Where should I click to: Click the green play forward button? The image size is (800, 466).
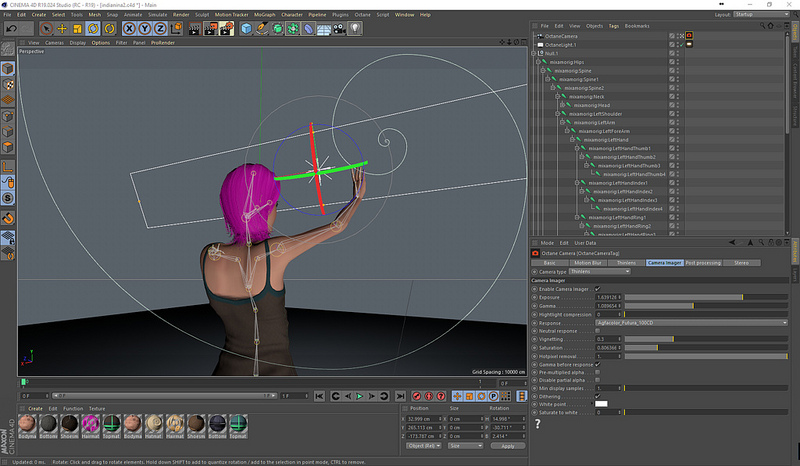(x=359, y=397)
